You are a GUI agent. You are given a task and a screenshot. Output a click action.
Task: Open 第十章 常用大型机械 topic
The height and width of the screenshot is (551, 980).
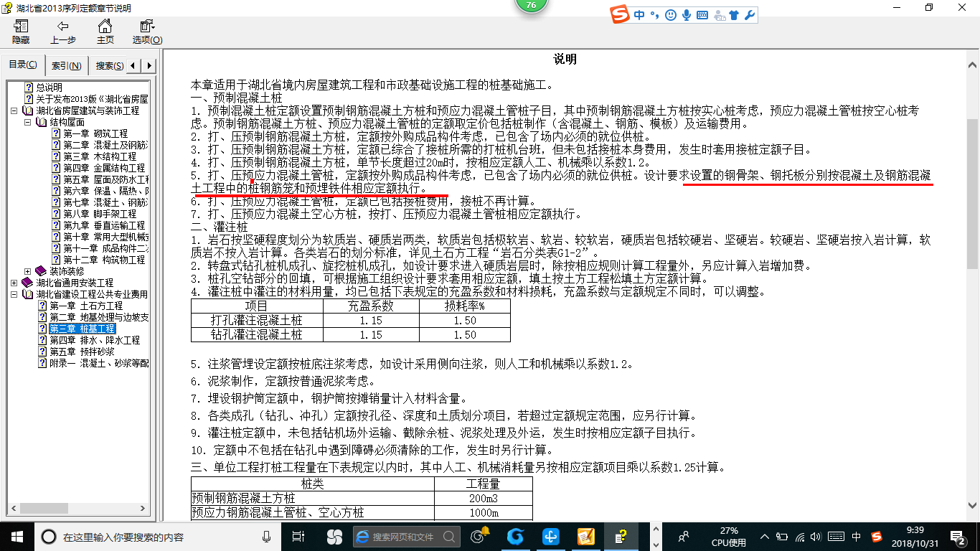105,237
